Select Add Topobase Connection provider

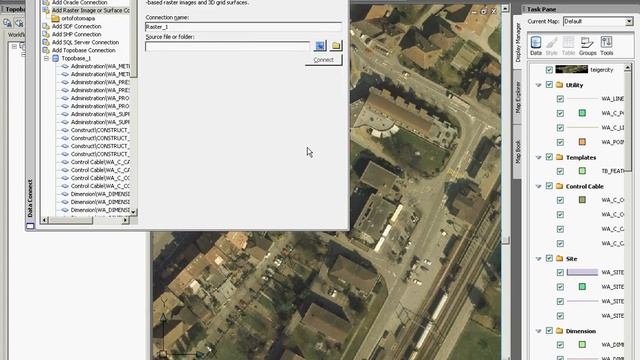pyautogui.click(x=83, y=50)
